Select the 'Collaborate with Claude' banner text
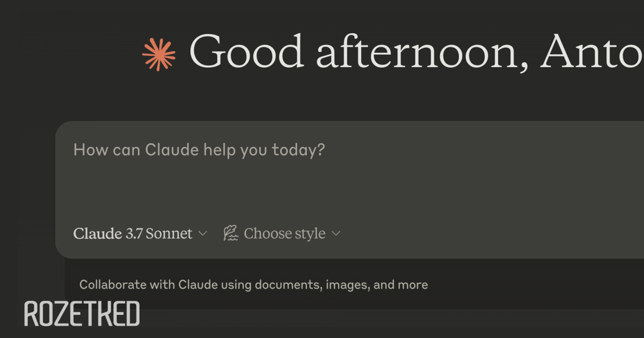This screenshot has height=338, width=644. pyautogui.click(x=253, y=285)
